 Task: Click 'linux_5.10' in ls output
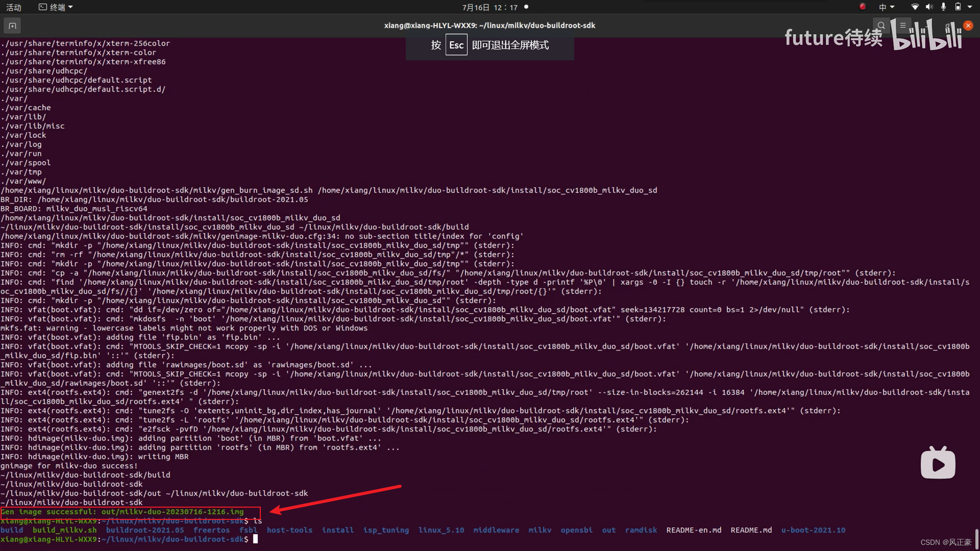pos(441,530)
